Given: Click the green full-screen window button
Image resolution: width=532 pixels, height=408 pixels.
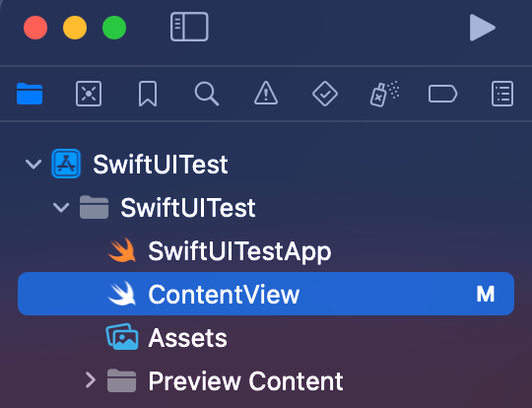Looking at the screenshot, I should point(114,28).
